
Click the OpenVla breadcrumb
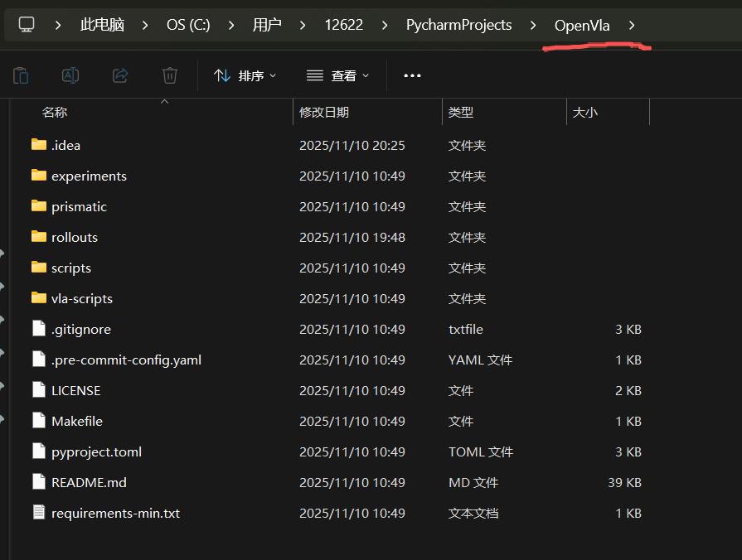pyautogui.click(x=582, y=25)
